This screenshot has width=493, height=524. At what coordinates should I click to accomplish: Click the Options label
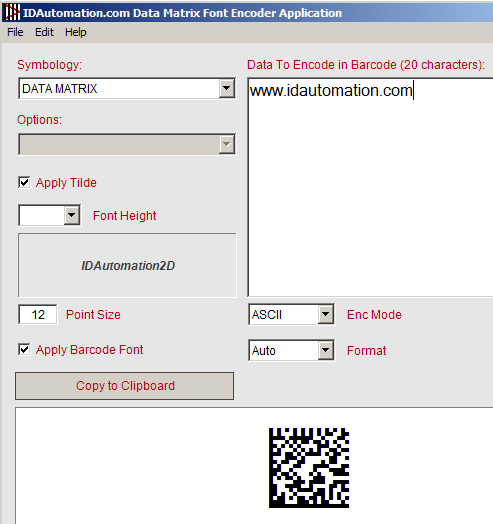(39, 120)
